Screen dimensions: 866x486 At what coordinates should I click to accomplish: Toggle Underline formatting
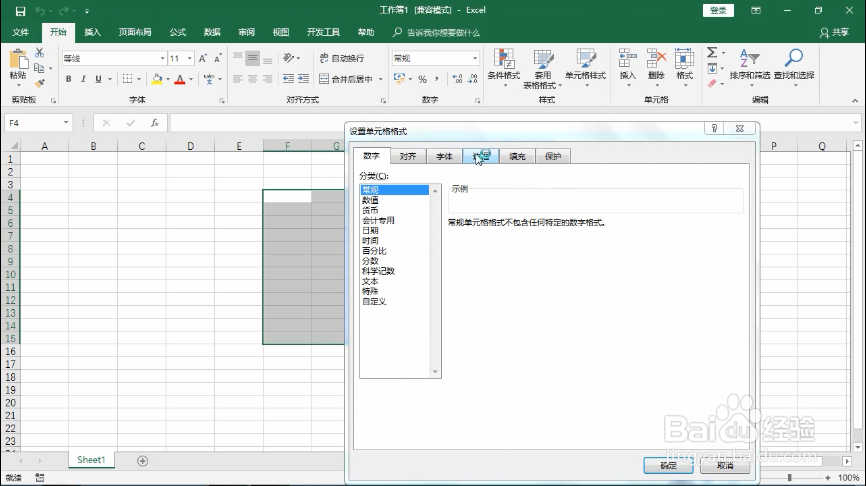[x=98, y=79]
